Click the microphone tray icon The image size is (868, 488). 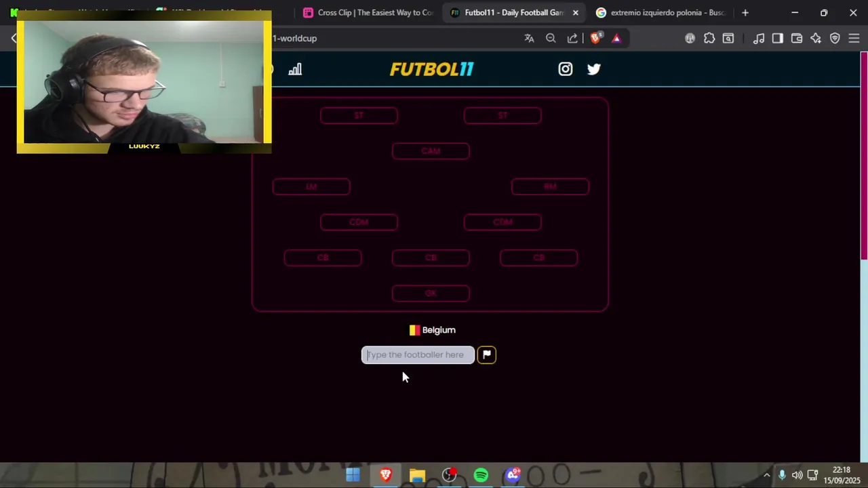point(782,475)
